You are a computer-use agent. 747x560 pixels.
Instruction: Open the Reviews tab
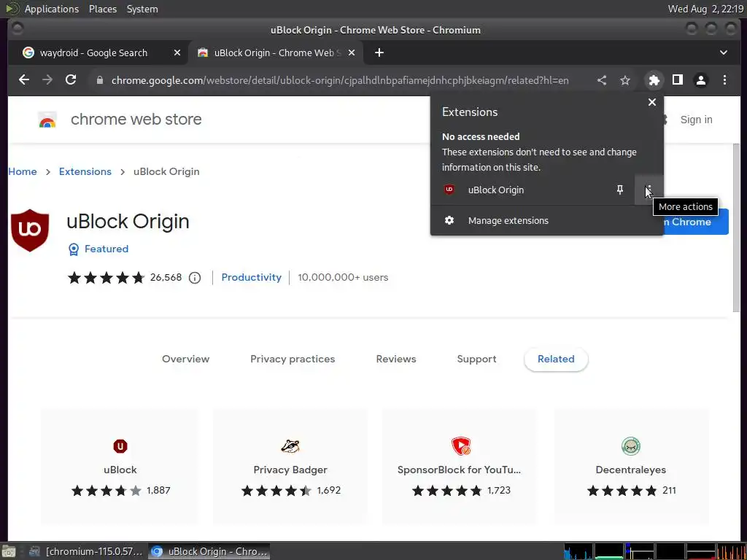click(396, 359)
